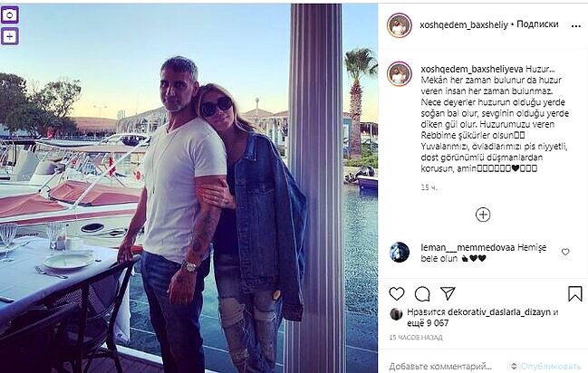Image resolution: width=588 pixels, height=373 pixels.
Task: Share post with paper plane icon
Action: (x=448, y=293)
